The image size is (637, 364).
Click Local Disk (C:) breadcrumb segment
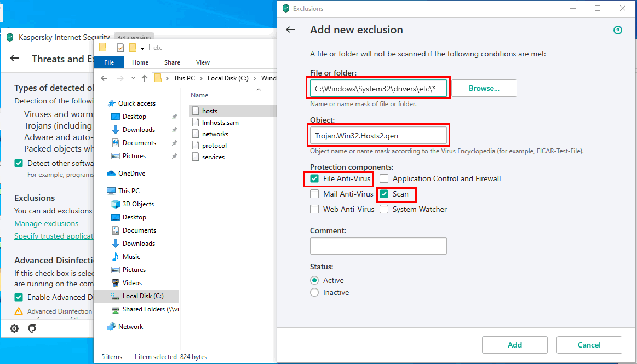point(228,78)
